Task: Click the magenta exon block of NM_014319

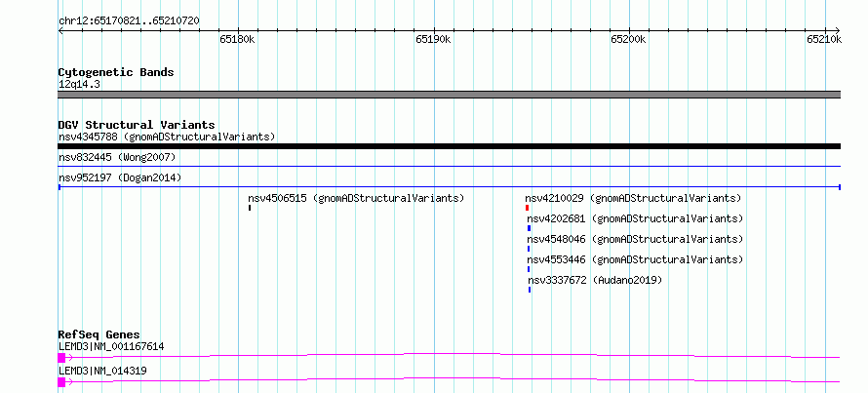Action: click(x=61, y=382)
